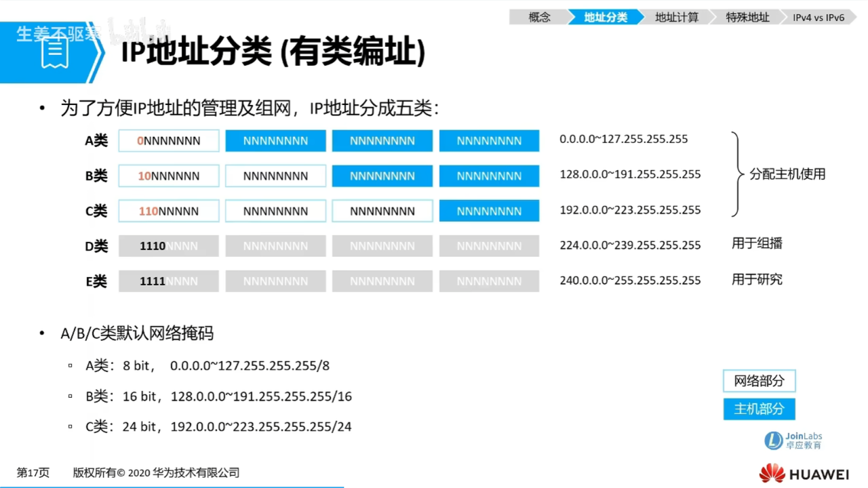Click the range 128.0.0.0~191.255.255.255 in the B类 diagram row
The height and width of the screenshot is (488, 868).
click(x=631, y=174)
